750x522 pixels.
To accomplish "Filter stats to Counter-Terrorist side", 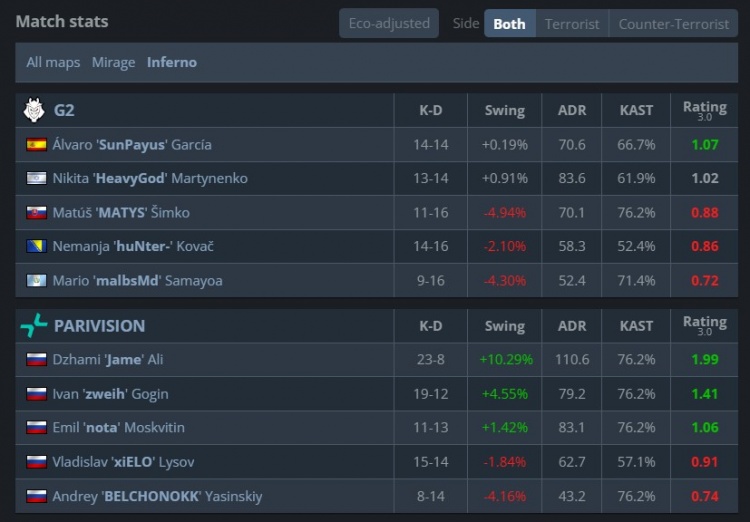I will (673, 23).
